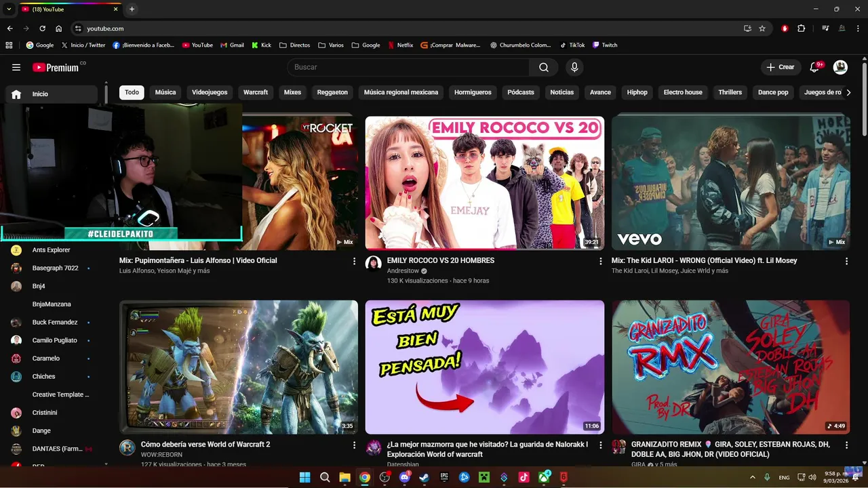Select the Reggaeton filter chip
The width and height of the screenshot is (868, 488).
332,92
